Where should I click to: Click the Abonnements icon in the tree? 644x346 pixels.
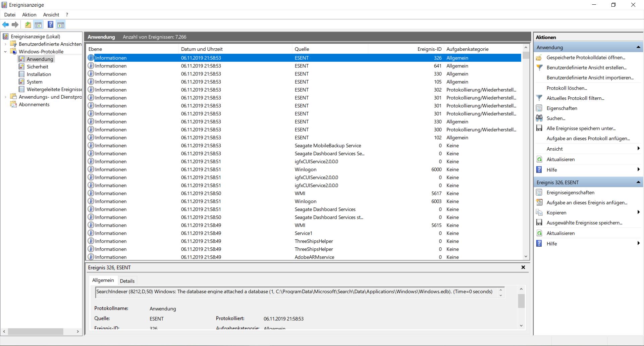(x=13, y=104)
